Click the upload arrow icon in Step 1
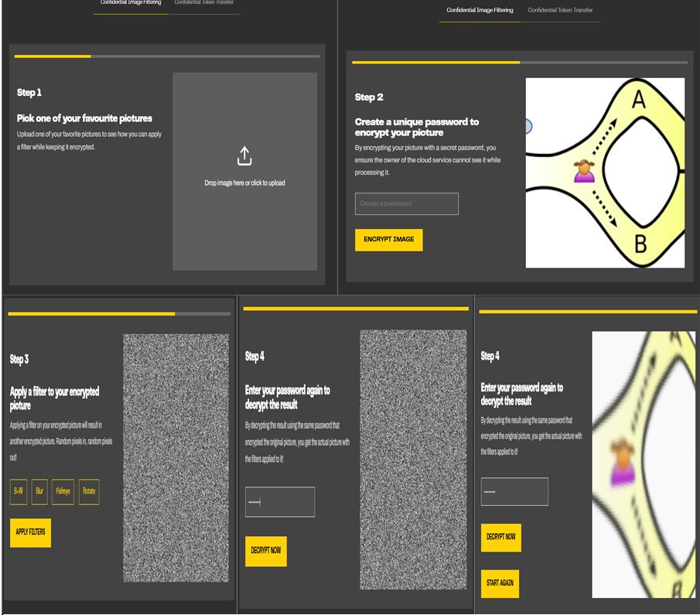 [244, 155]
